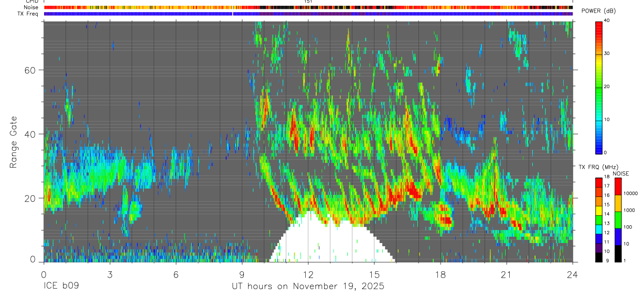Select the ICE b09 radar label
Viewport: 644px width, 297px height.
coord(61,287)
